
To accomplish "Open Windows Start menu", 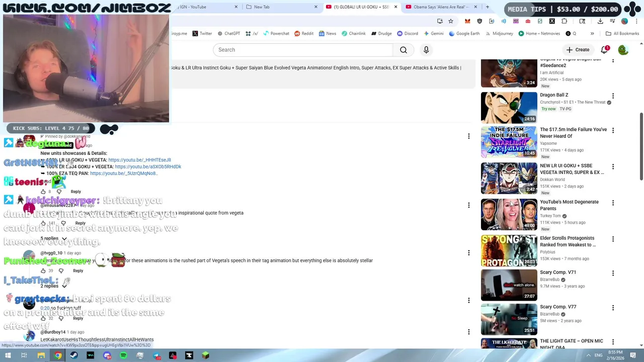I will point(7,355).
